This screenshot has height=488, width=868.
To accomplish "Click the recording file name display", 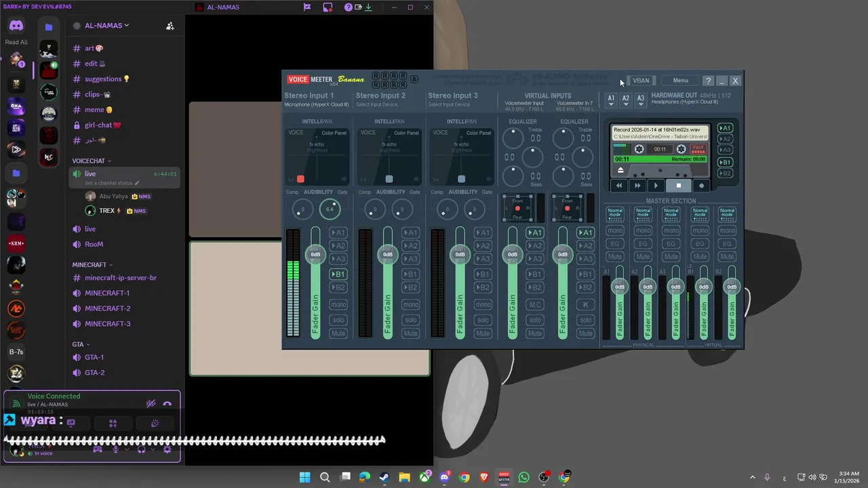I will pyautogui.click(x=660, y=133).
